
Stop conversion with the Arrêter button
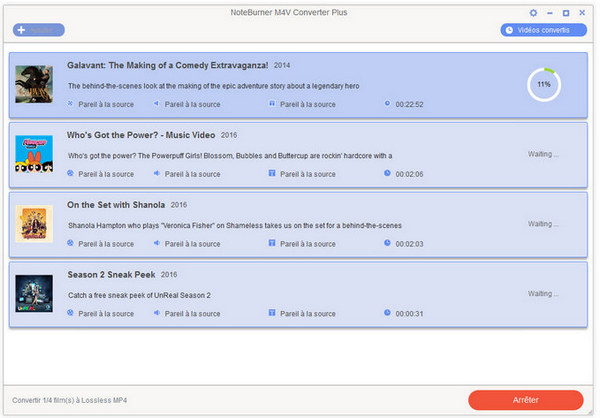tap(525, 400)
